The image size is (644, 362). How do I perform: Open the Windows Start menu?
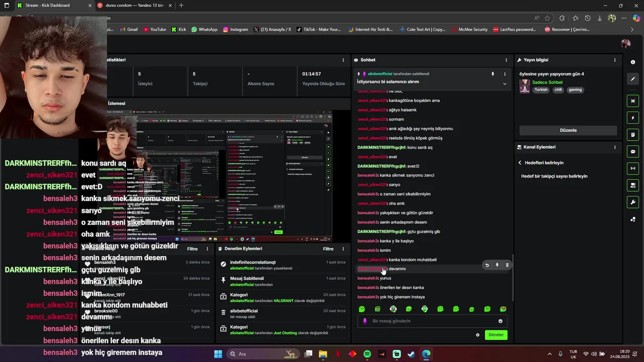[218, 354]
